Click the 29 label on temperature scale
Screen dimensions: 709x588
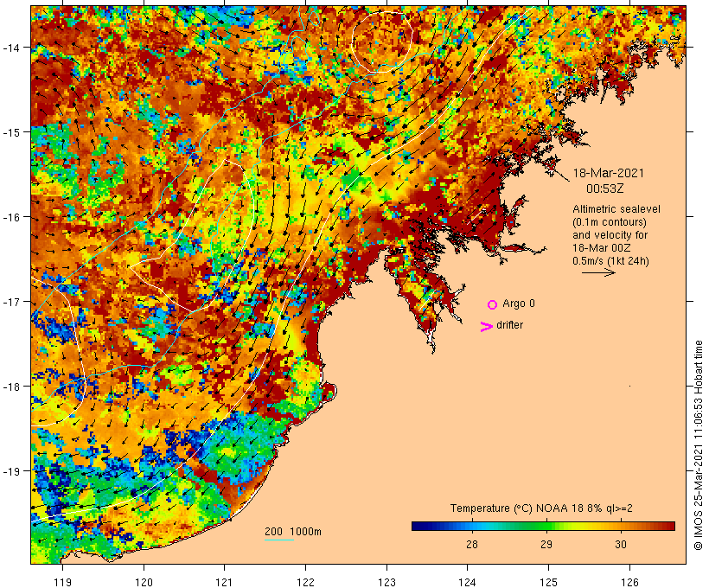546,544
